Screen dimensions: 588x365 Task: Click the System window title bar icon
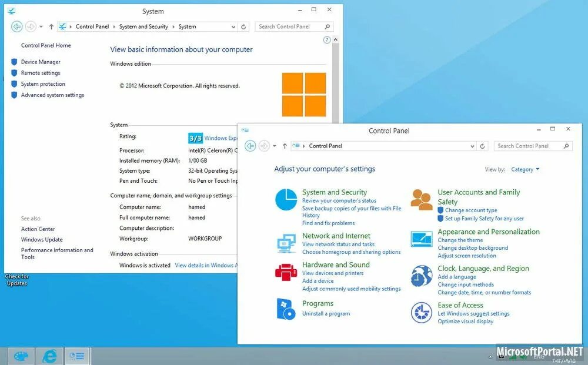(12, 11)
